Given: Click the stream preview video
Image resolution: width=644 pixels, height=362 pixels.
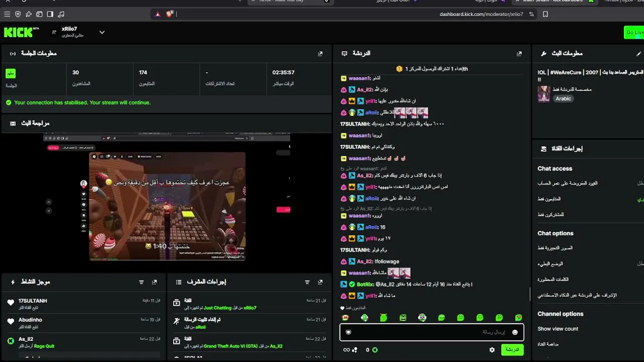Looking at the screenshot, I should tap(167, 198).
